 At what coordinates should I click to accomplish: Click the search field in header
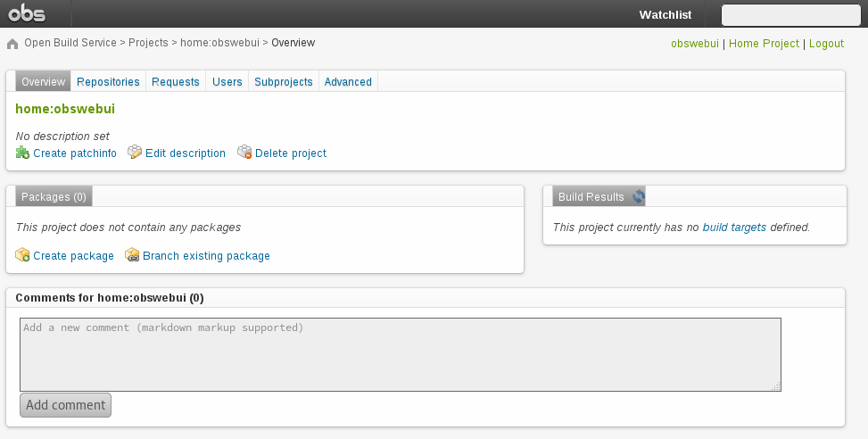(x=790, y=15)
